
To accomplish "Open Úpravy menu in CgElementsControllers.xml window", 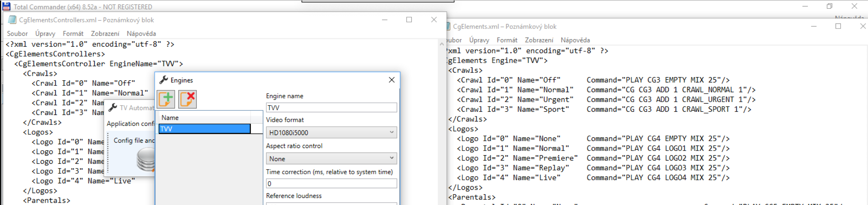I will (45, 34).
